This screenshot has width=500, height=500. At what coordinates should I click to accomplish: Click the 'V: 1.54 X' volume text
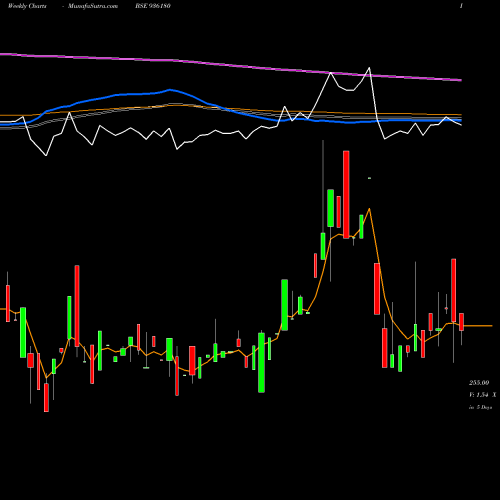click(x=482, y=395)
